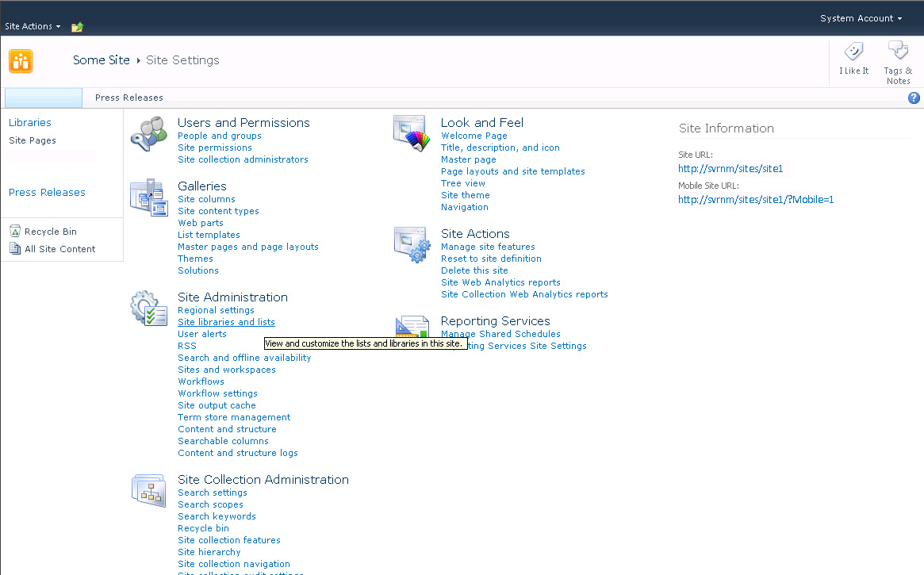Open Site hierarchy link
This screenshot has height=575, width=924.
(209, 552)
